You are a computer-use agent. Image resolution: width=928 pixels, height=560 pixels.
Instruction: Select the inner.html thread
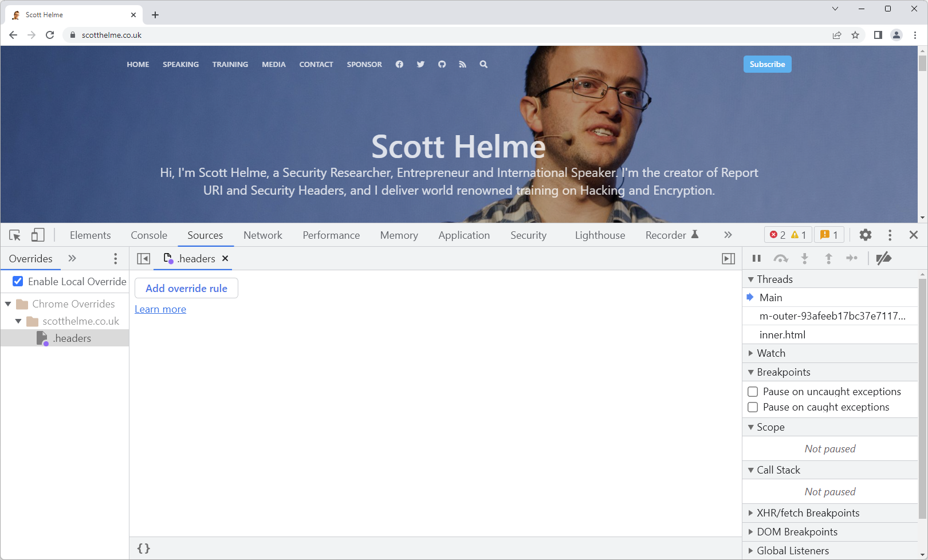click(x=830, y=335)
